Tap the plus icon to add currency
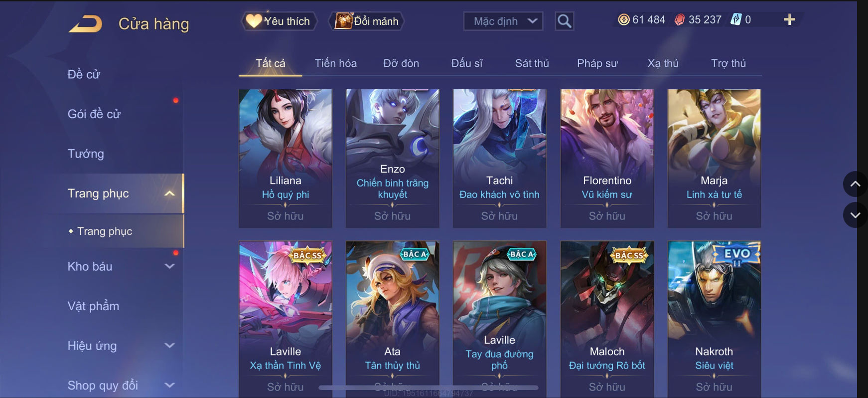Screen dimensions: 868x398 coord(789,20)
